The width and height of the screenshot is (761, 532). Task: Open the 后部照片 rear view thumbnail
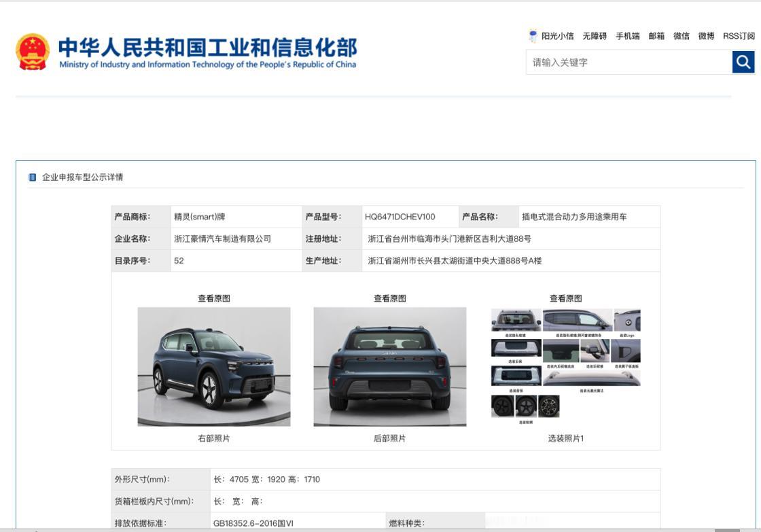tap(390, 366)
